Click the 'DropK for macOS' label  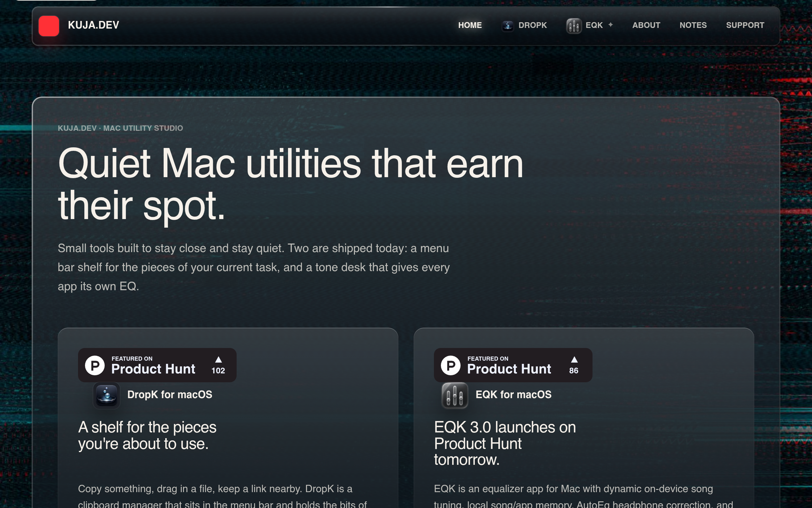click(170, 394)
